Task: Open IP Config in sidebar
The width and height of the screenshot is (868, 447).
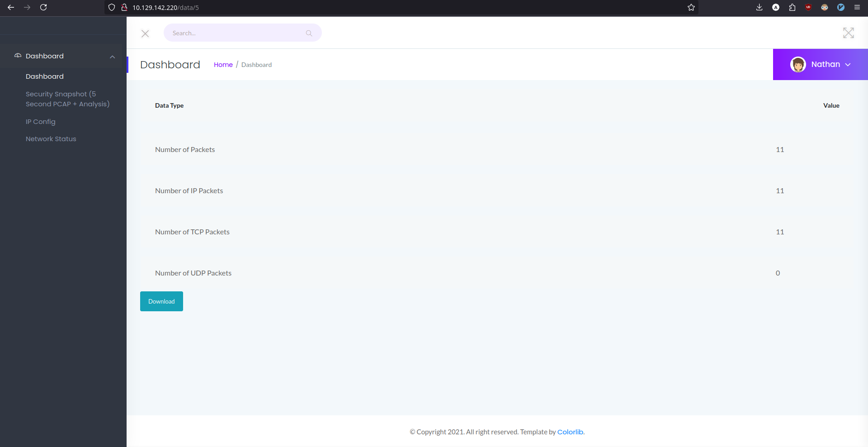Action: tap(41, 122)
